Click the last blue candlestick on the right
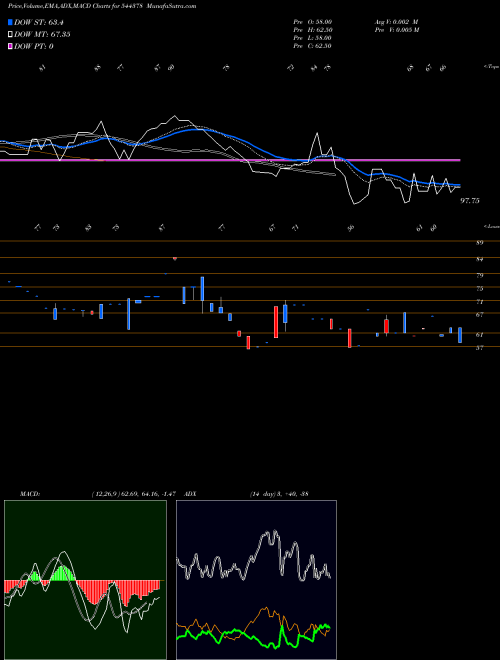500x660 pixels. pyautogui.click(x=460, y=335)
